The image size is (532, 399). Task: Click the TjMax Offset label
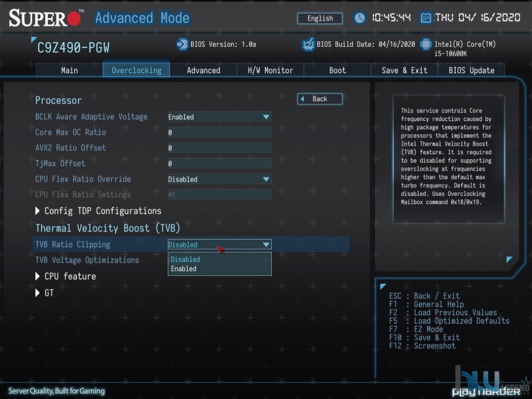(x=60, y=163)
